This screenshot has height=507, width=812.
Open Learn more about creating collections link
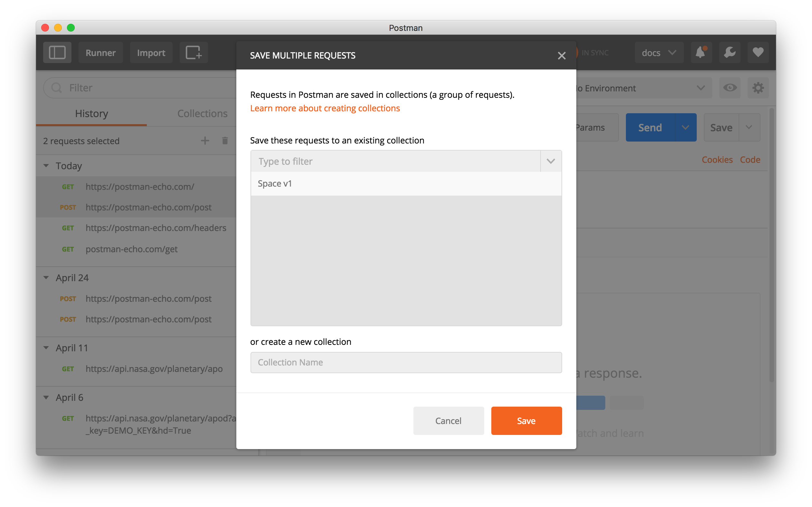325,108
